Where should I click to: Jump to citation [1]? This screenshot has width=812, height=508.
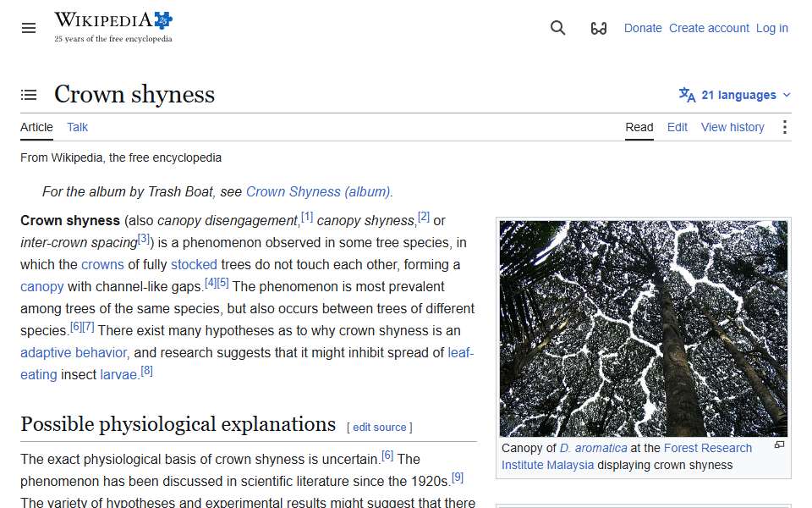point(307,216)
